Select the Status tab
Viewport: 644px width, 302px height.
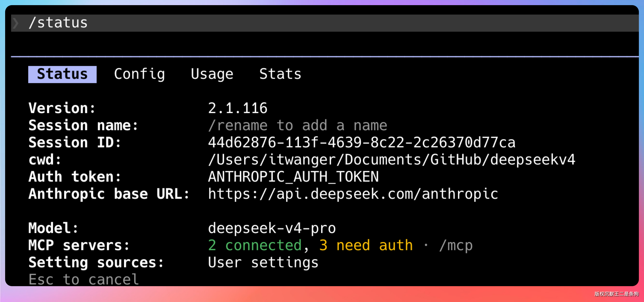62,74
